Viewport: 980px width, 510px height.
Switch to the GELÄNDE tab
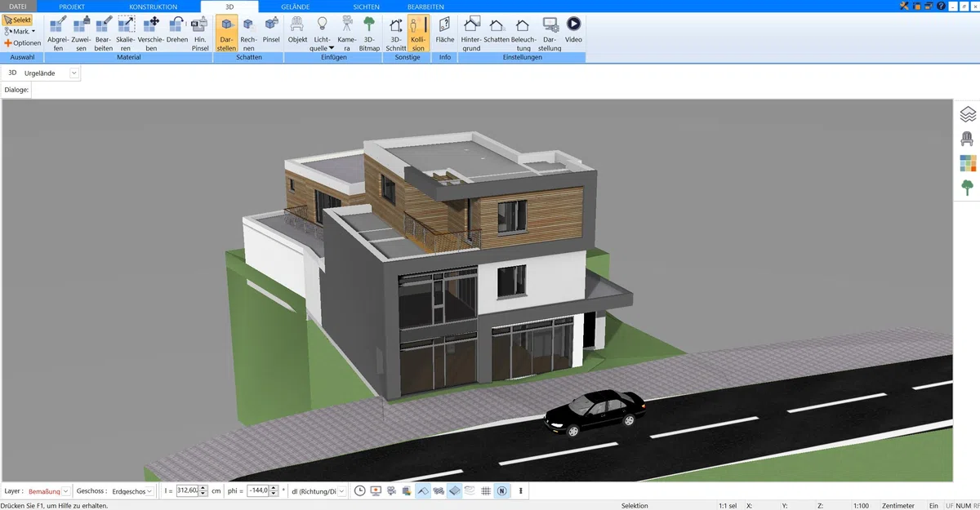(x=296, y=7)
